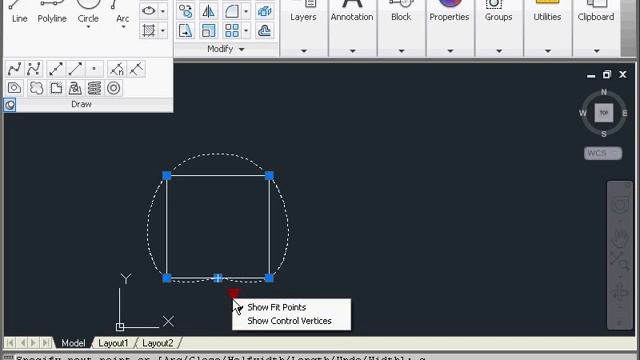
Task: Select the Helix tool
Action: (x=94, y=88)
